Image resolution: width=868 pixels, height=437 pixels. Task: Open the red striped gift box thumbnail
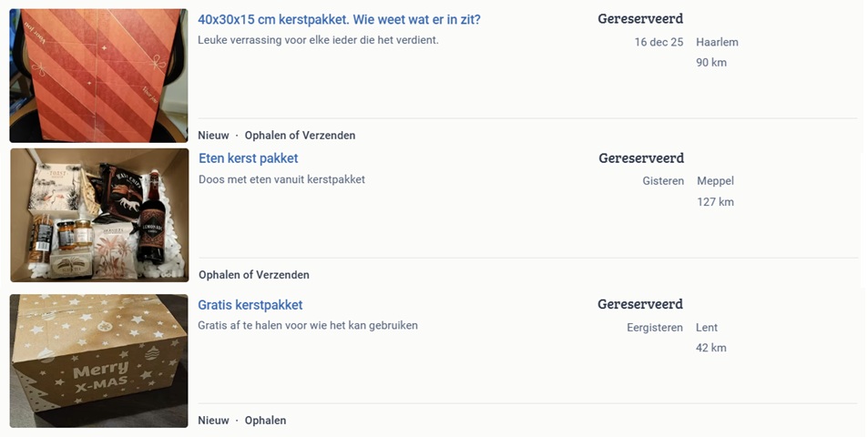coord(98,76)
